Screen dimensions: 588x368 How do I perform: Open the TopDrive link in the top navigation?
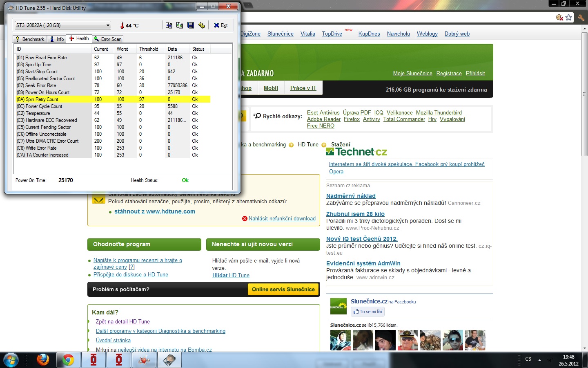[332, 34]
